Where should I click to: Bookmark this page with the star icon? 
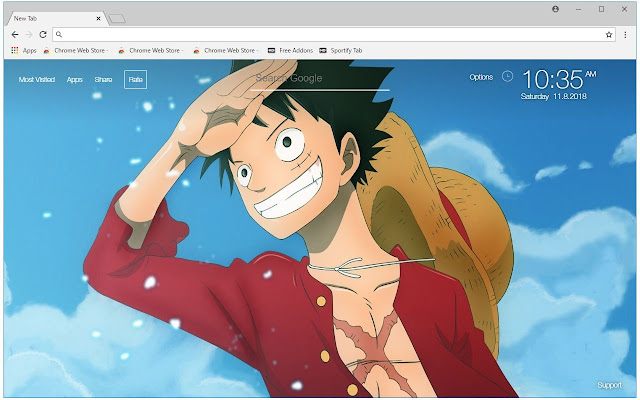pos(609,35)
